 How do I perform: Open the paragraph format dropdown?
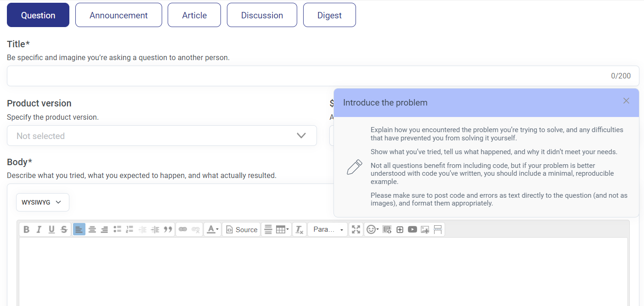point(328,229)
